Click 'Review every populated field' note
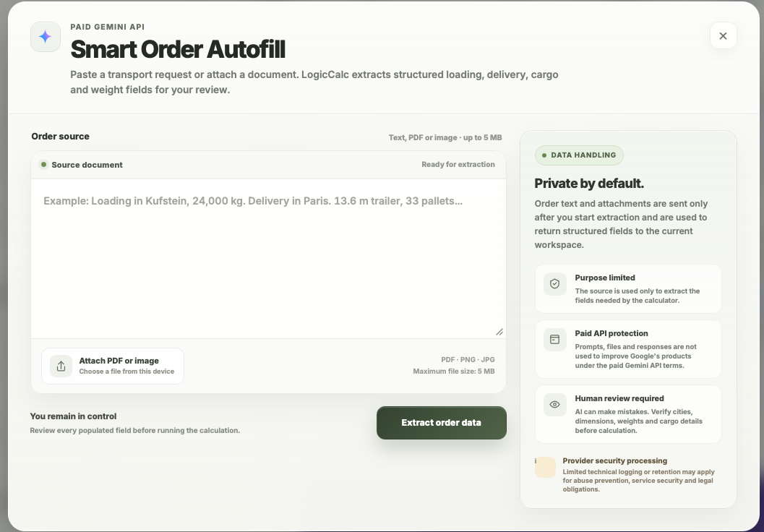Image resolution: width=764 pixels, height=532 pixels. 135,431
